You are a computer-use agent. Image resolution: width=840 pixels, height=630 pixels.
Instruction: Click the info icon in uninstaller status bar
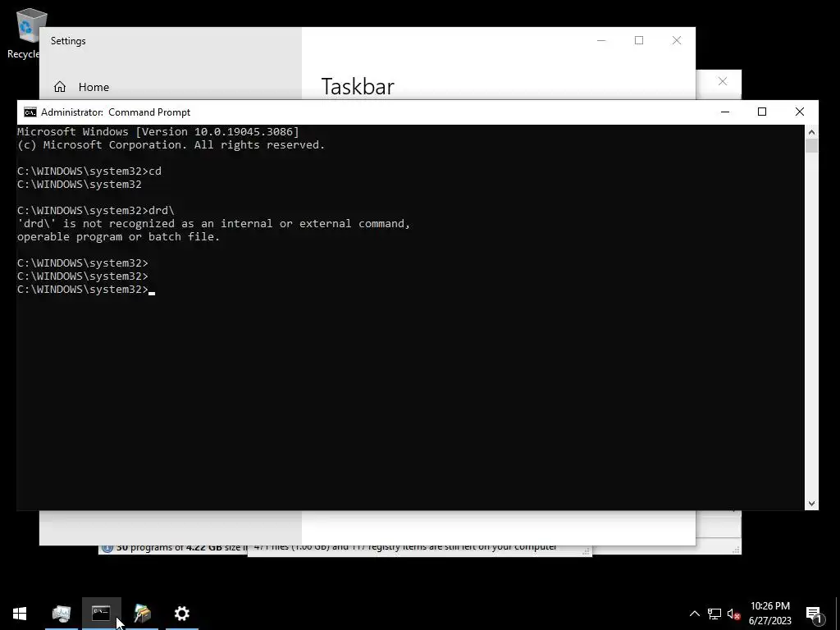[107, 548]
